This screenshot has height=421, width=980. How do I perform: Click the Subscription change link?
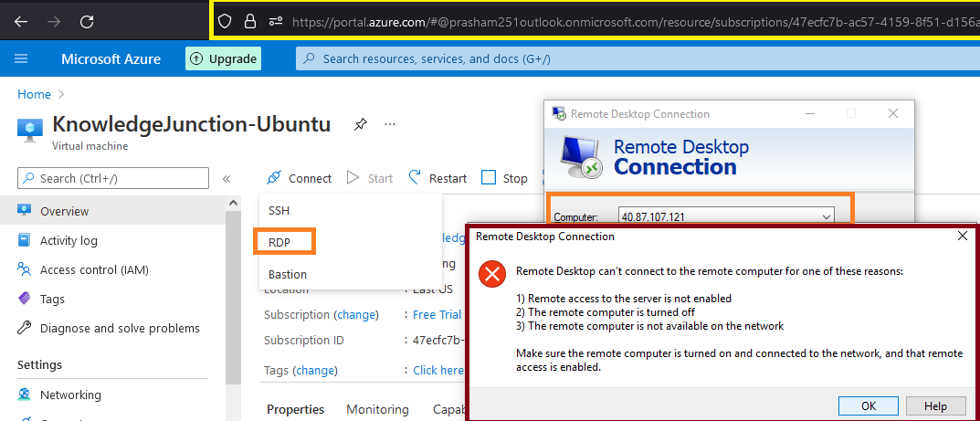pyautogui.click(x=357, y=314)
